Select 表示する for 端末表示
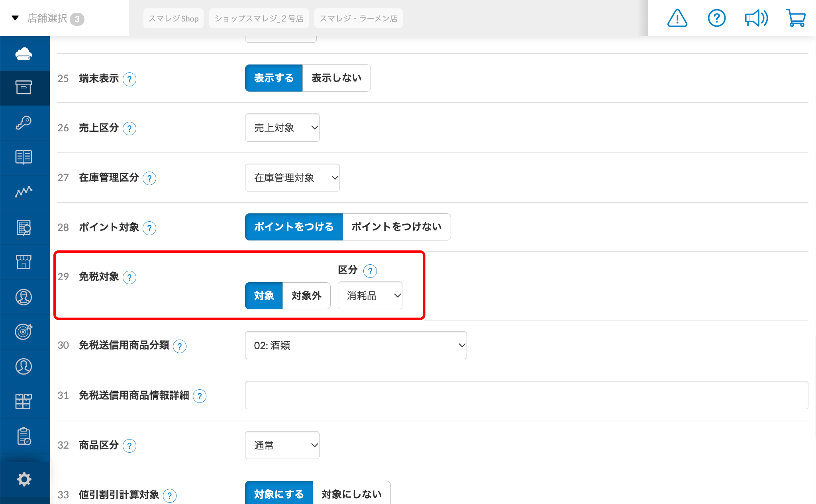The width and height of the screenshot is (816, 504). click(x=274, y=78)
